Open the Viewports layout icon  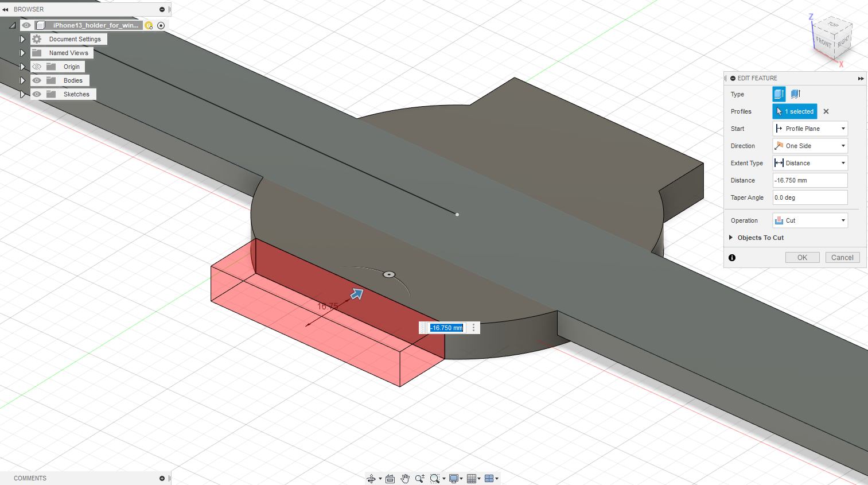coord(489,479)
